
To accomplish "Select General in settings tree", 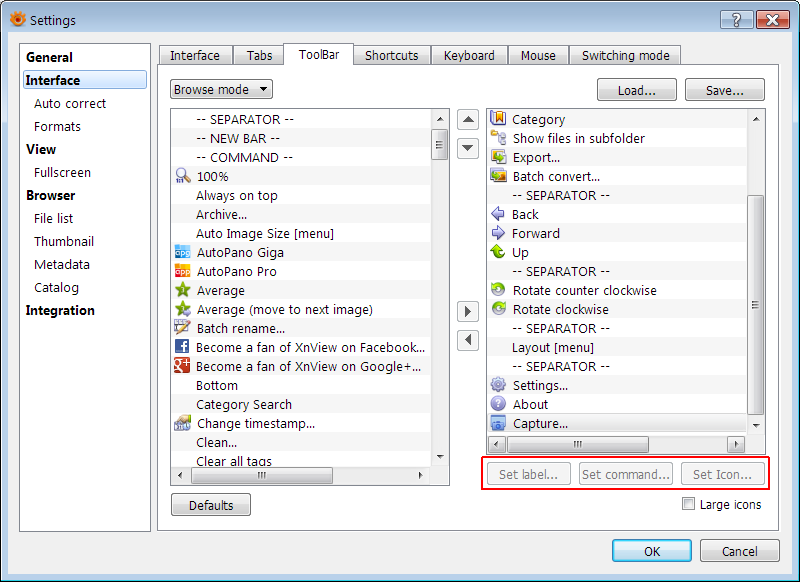I will (49, 57).
